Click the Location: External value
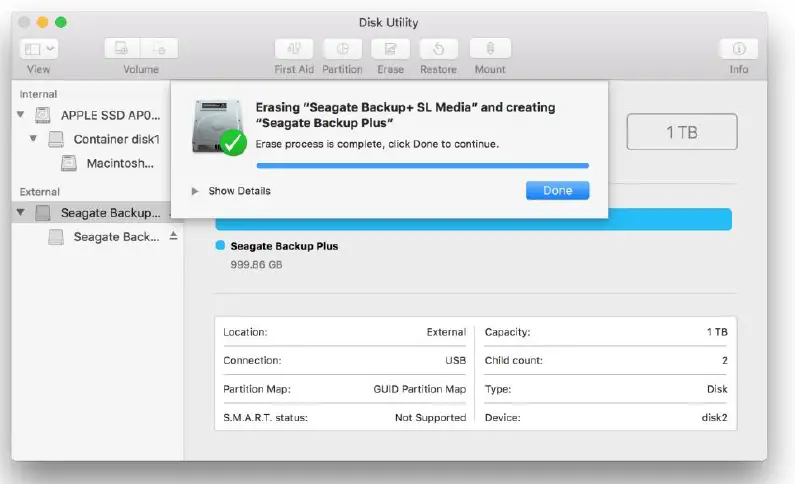 [x=446, y=332]
